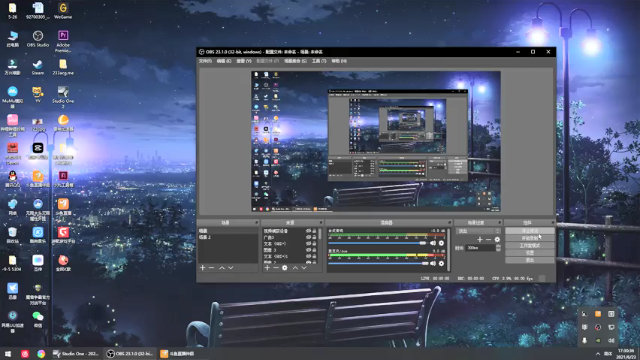This screenshot has width=640, height=360.
Task: Select 场景 2 in the Scenes list
Action: click(x=227, y=237)
